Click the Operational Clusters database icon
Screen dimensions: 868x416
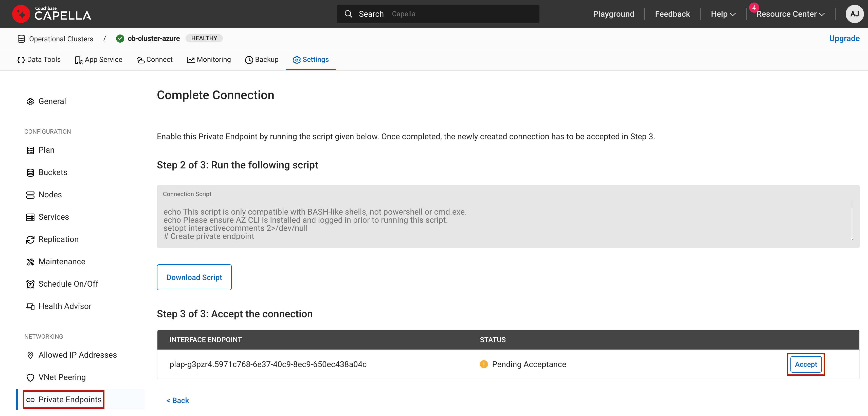coord(21,39)
